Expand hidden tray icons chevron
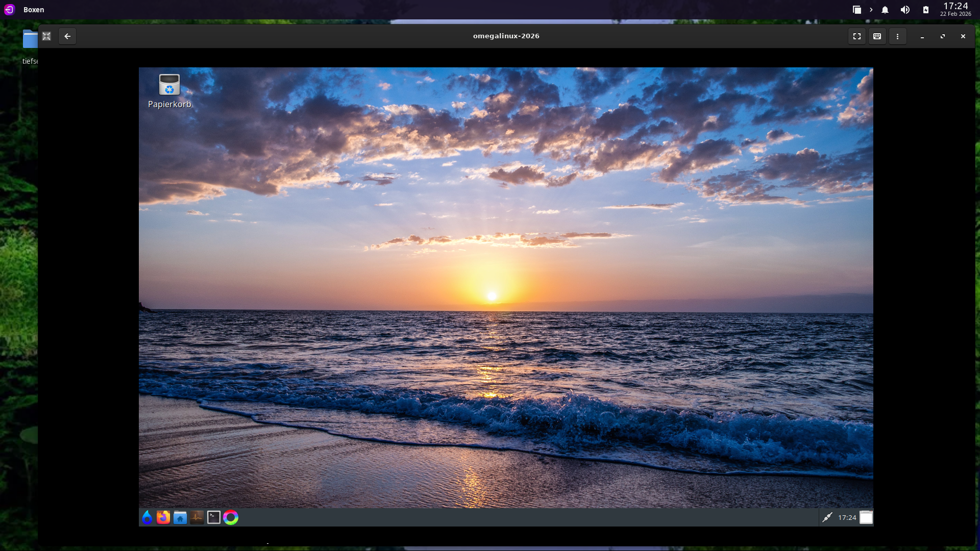This screenshot has height=551, width=980. 871,10
